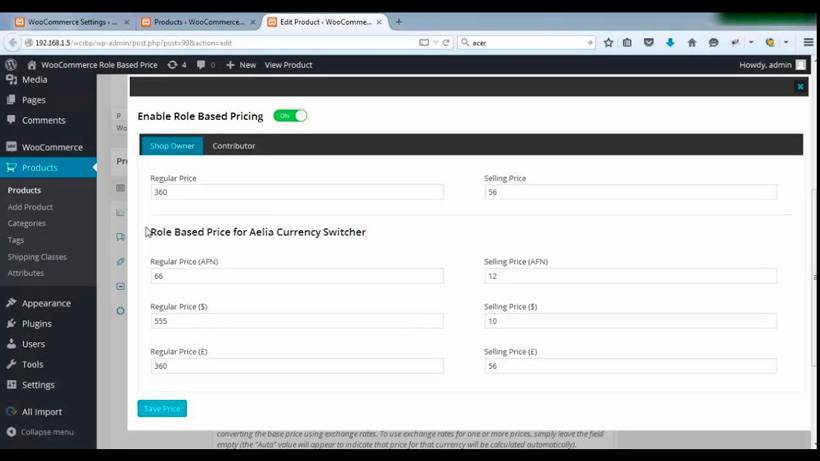Open the WordPress logo menu

point(11,65)
